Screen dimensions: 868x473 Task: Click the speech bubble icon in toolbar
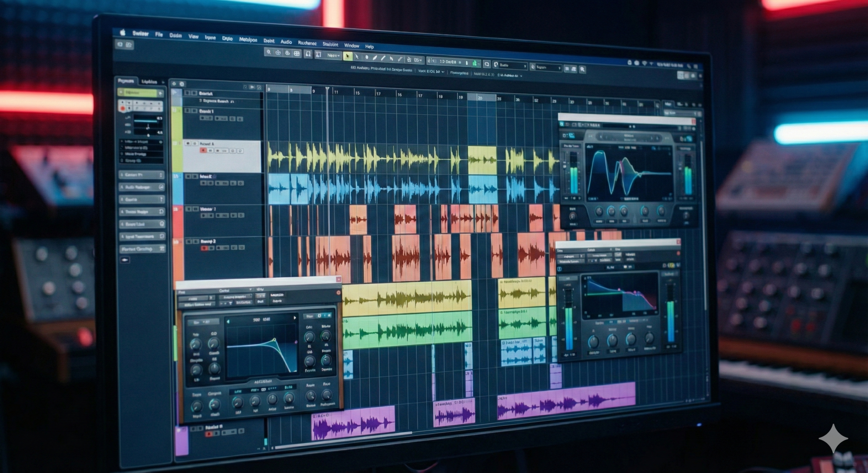(487, 64)
